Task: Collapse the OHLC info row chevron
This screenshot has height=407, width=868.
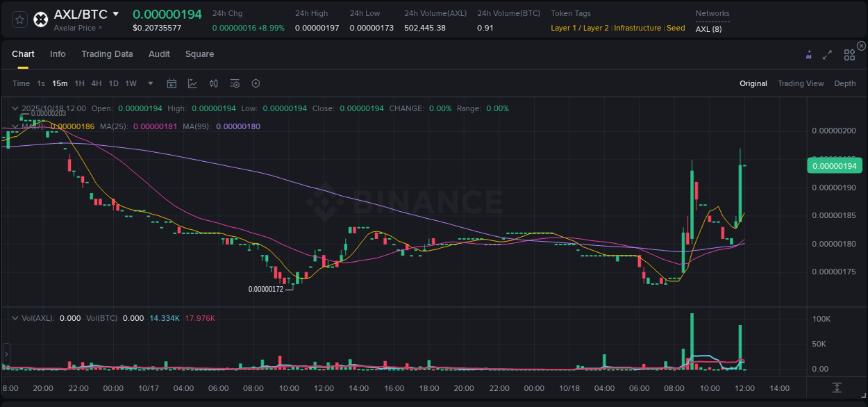Action: click(15, 108)
